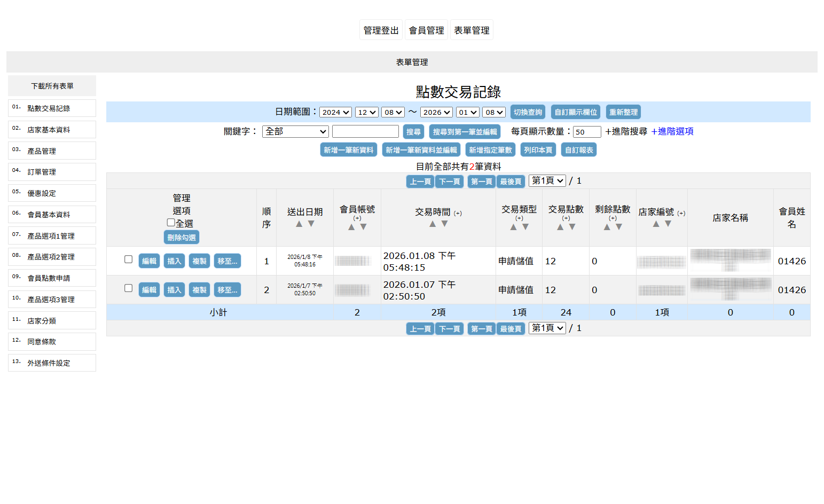824x504 pixels.
Task: Select 訂單管理 in the left sidebar
Action: coord(52,172)
